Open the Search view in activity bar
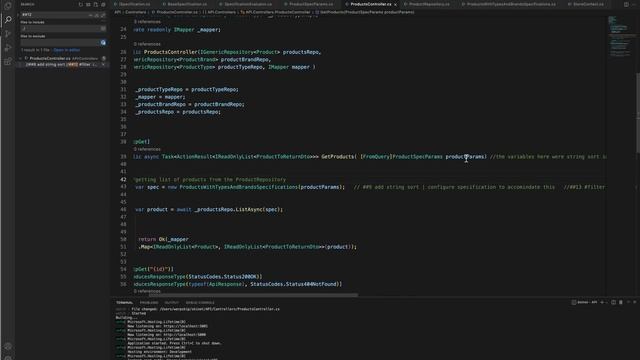Viewport: 640px width, 360px height. click(8, 19)
